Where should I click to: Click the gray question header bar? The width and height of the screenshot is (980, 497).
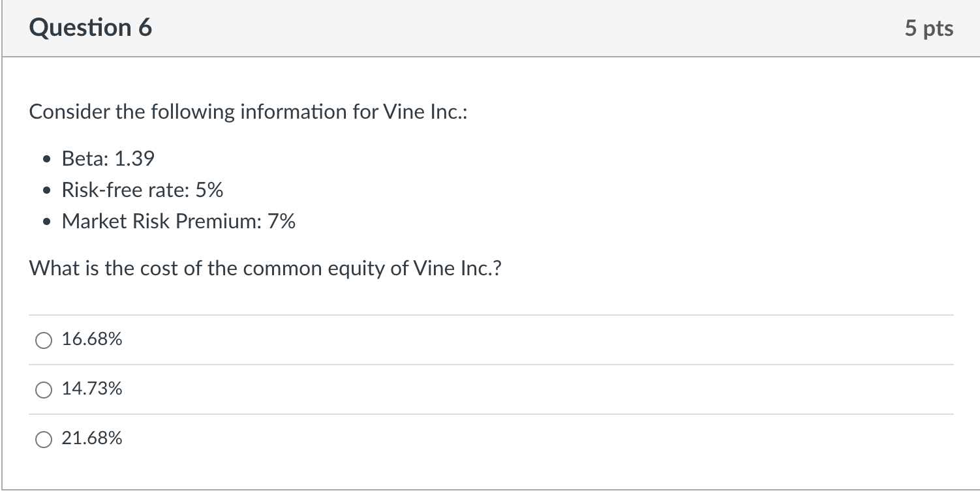pos(489,27)
